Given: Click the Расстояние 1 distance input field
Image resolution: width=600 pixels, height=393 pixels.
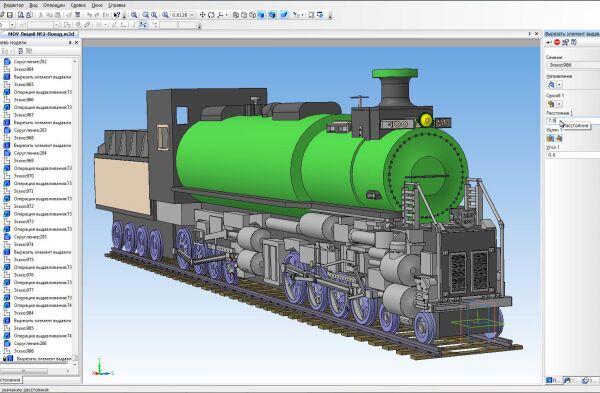Looking at the screenshot, I should (573, 121).
